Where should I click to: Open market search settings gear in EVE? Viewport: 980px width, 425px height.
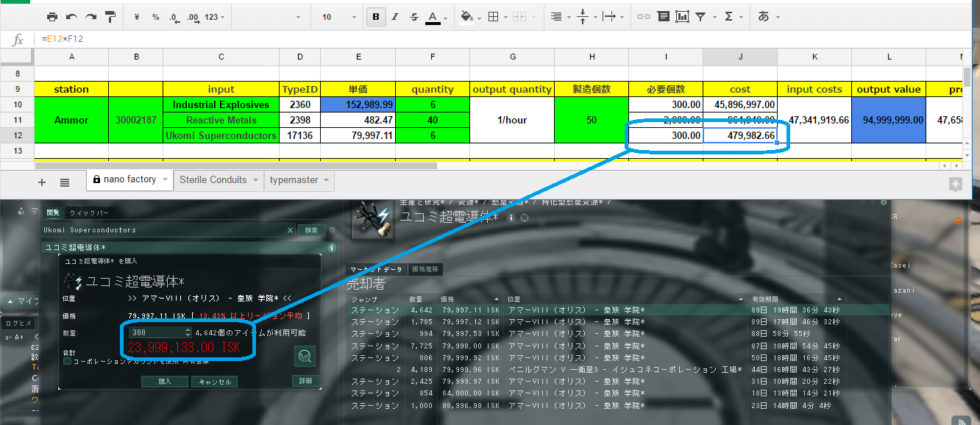(332, 230)
